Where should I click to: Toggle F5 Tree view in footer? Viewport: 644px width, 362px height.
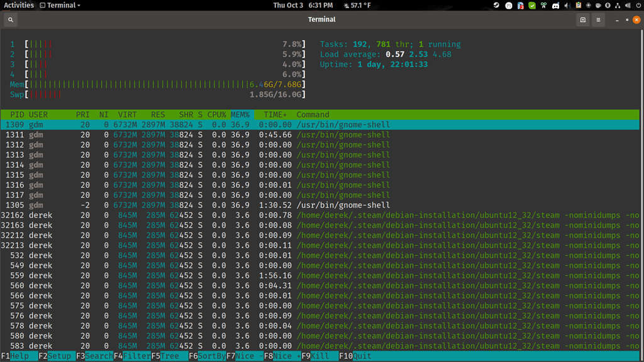(170, 356)
